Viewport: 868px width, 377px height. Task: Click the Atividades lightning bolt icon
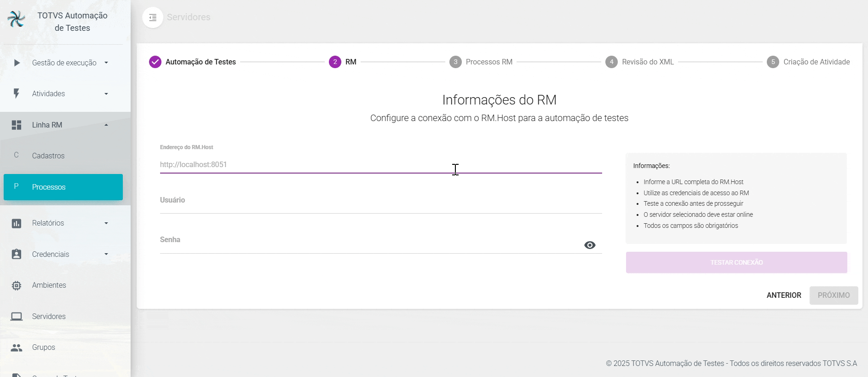pyautogui.click(x=17, y=93)
